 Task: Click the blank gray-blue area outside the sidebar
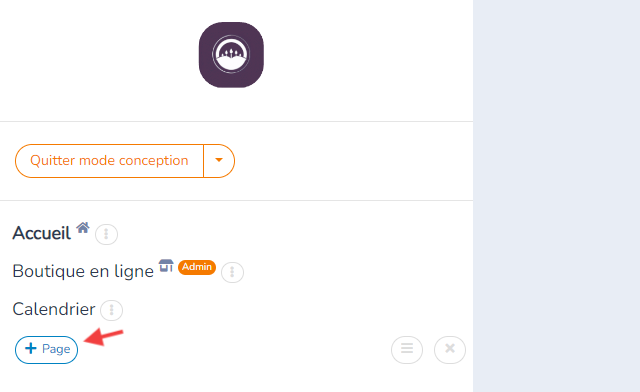click(x=556, y=196)
